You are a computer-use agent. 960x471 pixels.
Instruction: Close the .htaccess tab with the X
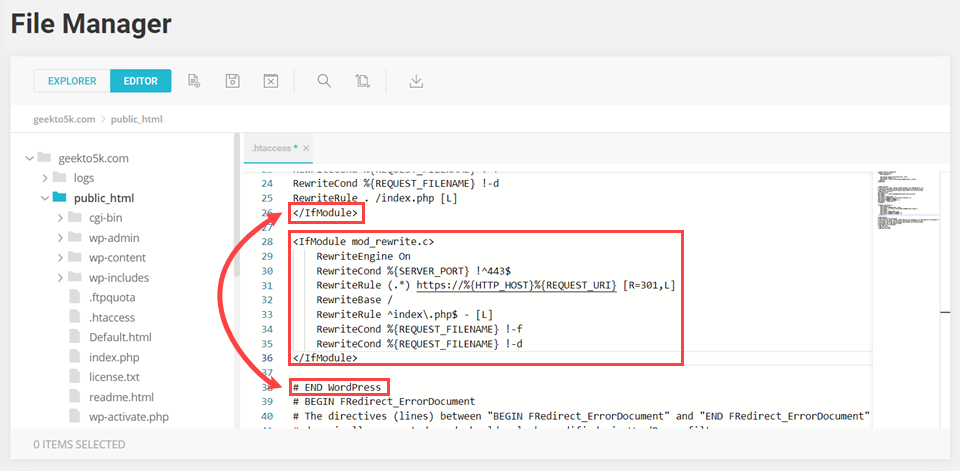[x=307, y=148]
